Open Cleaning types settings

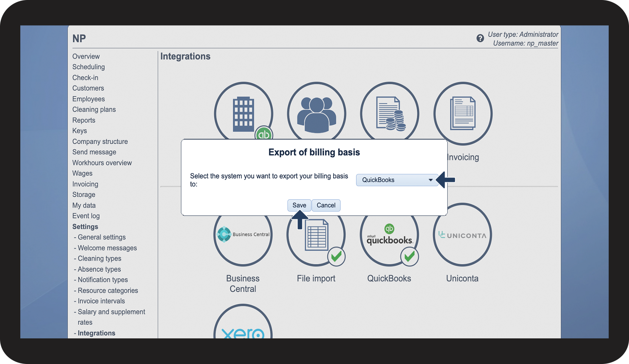(99, 259)
